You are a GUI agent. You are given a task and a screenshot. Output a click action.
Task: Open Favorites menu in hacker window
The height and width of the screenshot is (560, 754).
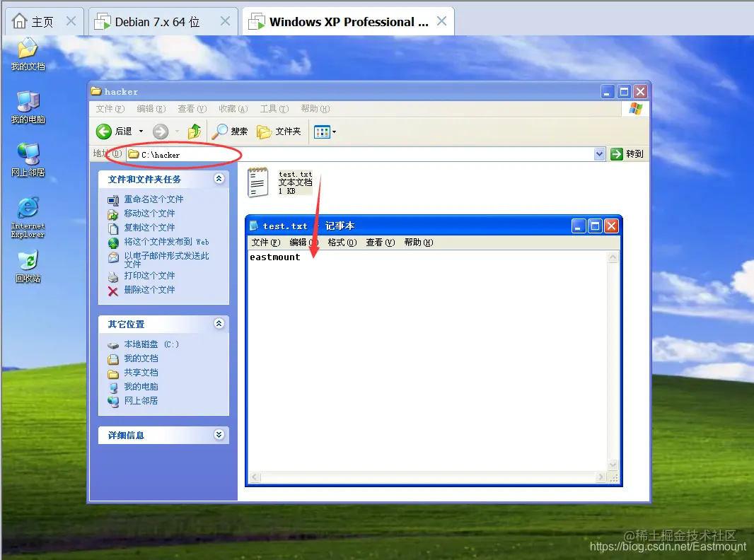click(233, 109)
